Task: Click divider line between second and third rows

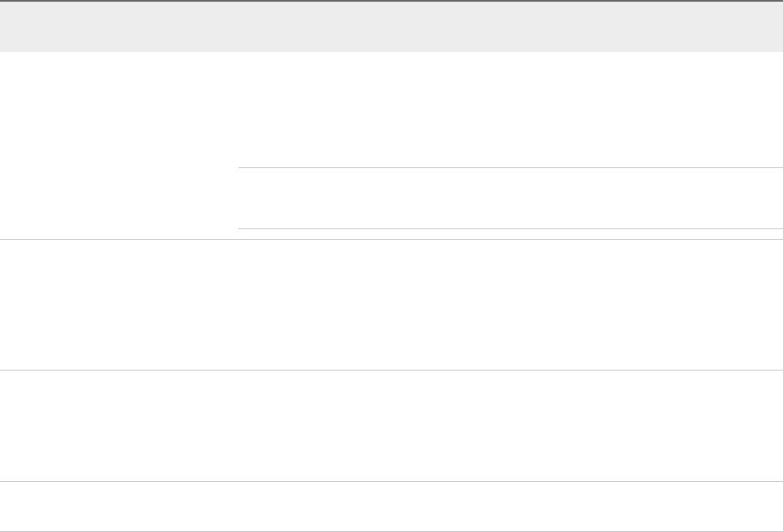Action: [391, 371]
